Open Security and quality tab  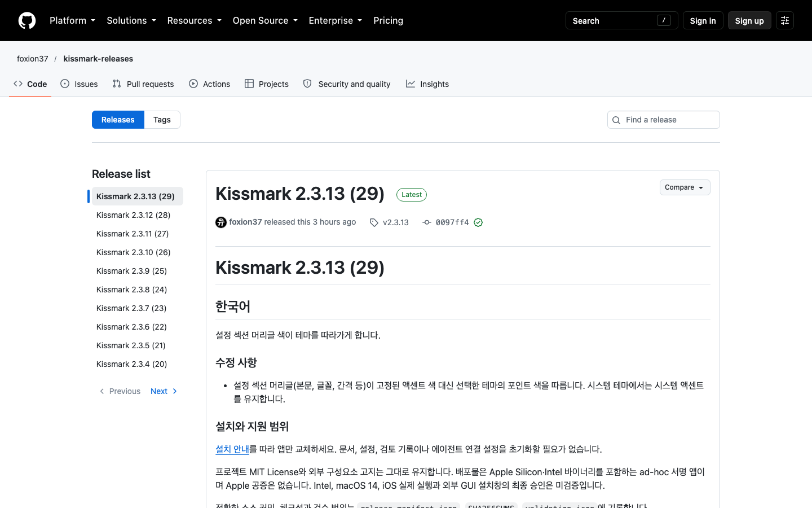(x=347, y=84)
